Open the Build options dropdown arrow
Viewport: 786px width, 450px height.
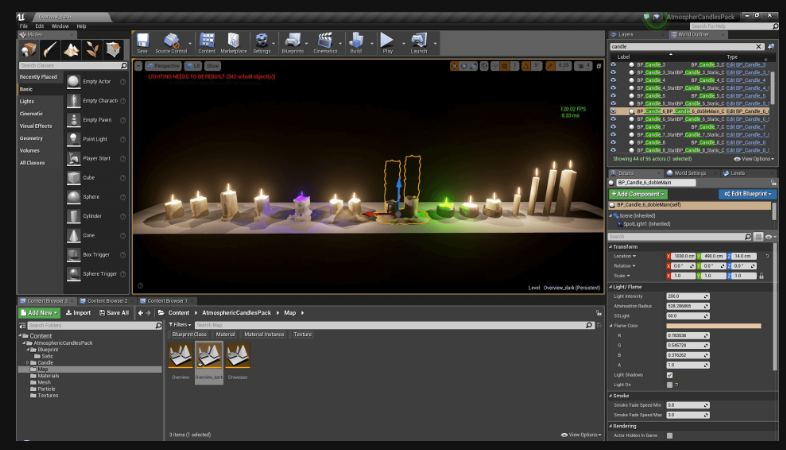371,44
